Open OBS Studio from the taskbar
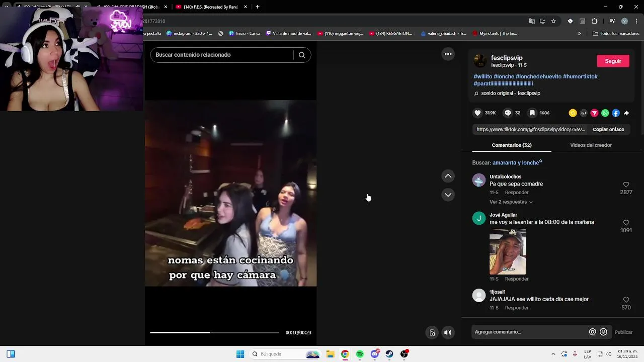 [x=404, y=354]
